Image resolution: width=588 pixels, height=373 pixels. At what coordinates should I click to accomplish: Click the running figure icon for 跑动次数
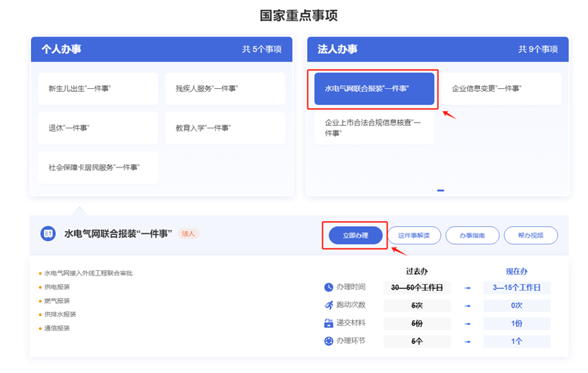329,305
